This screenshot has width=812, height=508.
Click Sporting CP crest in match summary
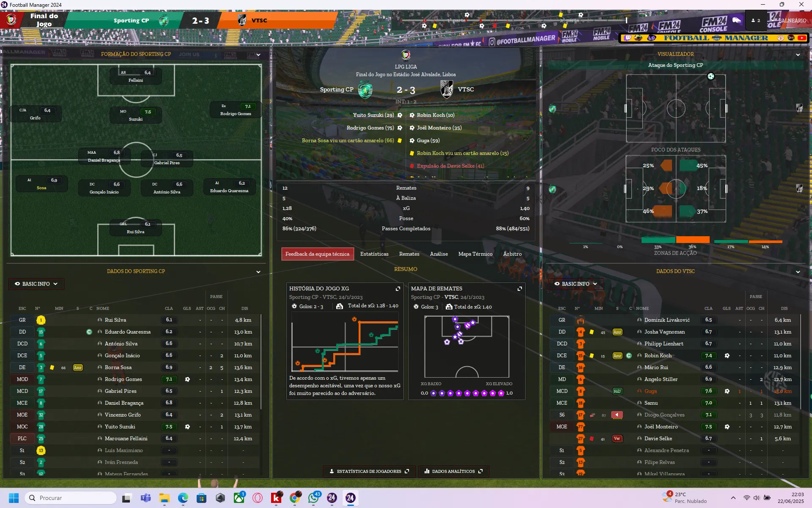pos(365,90)
